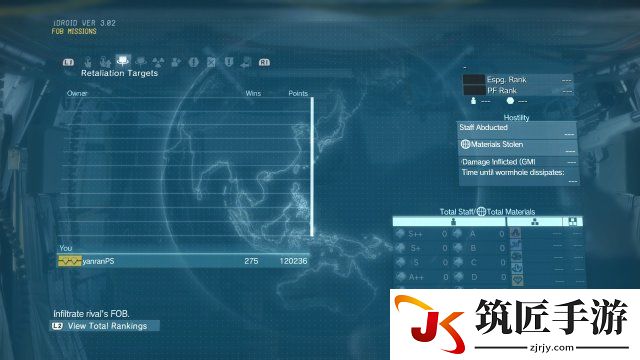This screenshot has width=640, height=360.
Task: Click View Total Rankings button
Action: click(105, 326)
